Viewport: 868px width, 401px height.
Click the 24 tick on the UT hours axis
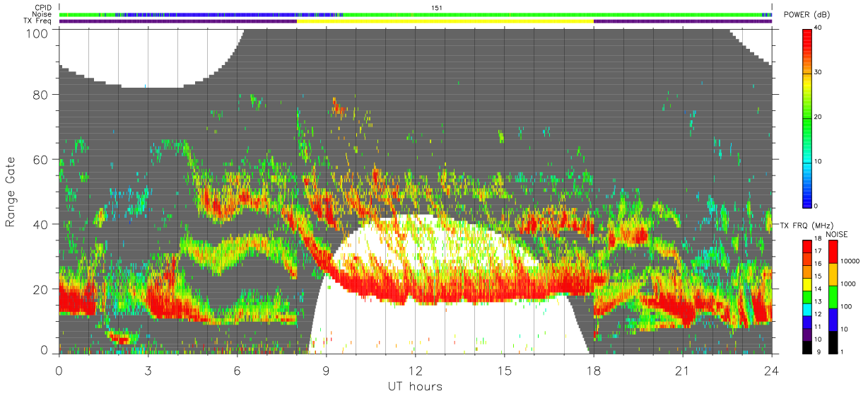pyautogui.click(x=772, y=371)
